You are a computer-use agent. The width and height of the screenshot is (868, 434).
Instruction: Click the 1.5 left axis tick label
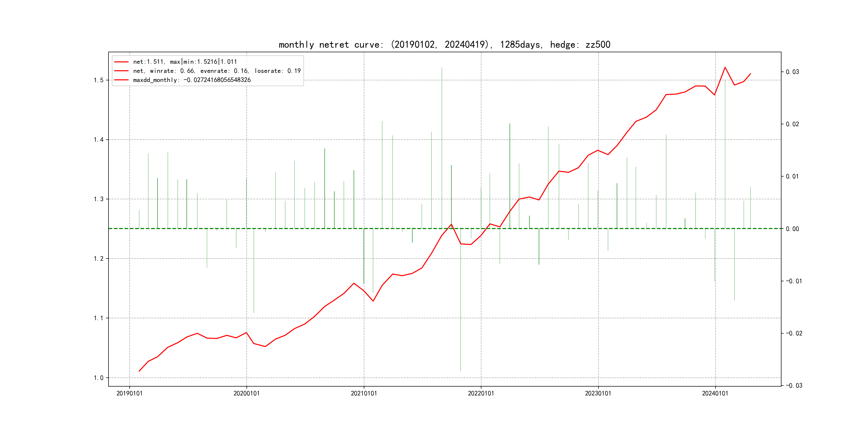point(98,80)
